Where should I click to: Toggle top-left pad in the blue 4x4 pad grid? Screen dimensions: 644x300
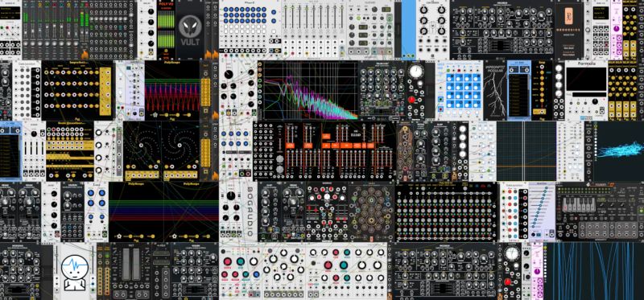[451, 77]
